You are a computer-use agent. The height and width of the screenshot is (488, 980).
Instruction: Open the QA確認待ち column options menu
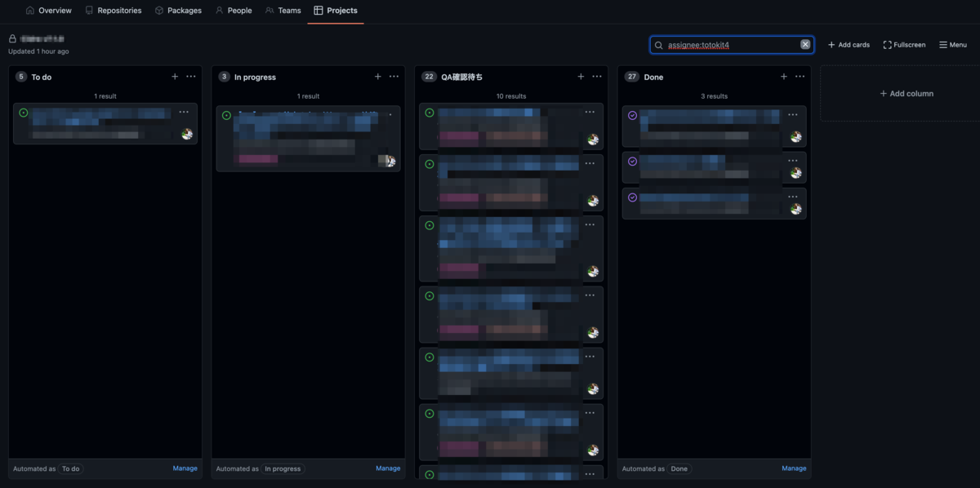pyautogui.click(x=597, y=77)
